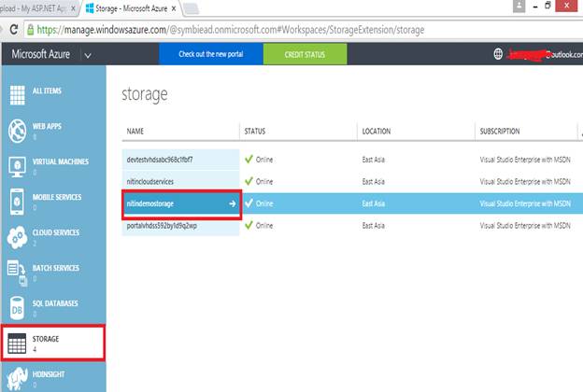Click the Cloud Services gear-cloud icon

pos(17,237)
